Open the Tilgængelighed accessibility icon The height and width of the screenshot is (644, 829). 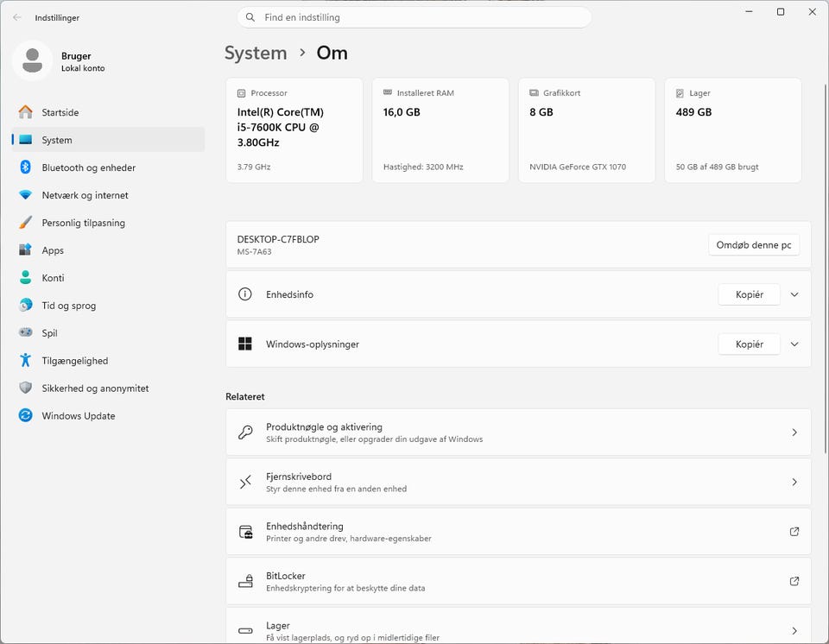[x=26, y=361]
